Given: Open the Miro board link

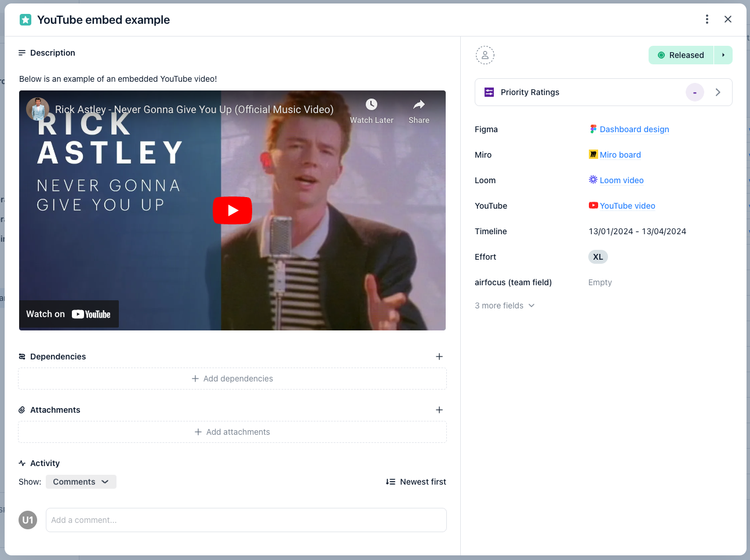Looking at the screenshot, I should [620, 155].
